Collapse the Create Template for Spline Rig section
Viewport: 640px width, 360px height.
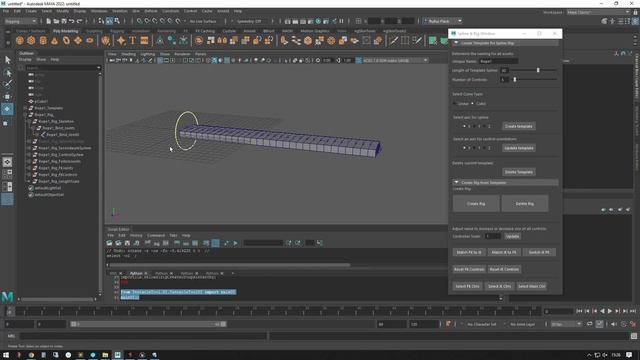(x=456, y=43)
